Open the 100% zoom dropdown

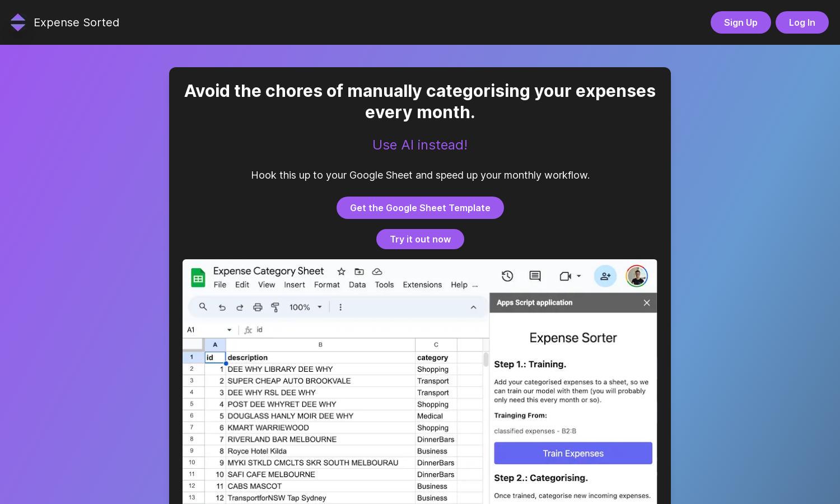tap(305, 307)
